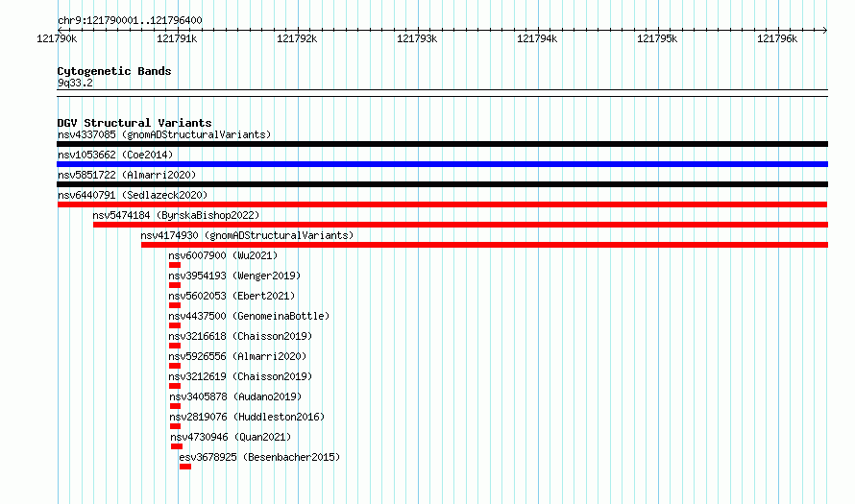Click the red nsv5926556 feature glyph

[x=175, y=366]
